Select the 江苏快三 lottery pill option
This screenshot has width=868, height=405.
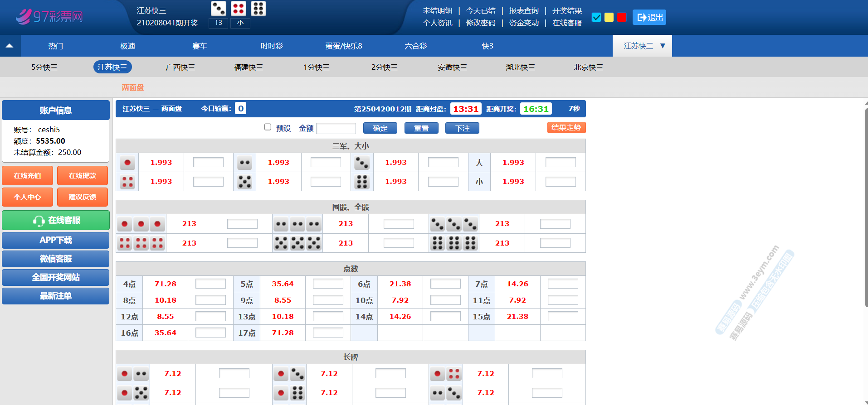pos(112,67)
